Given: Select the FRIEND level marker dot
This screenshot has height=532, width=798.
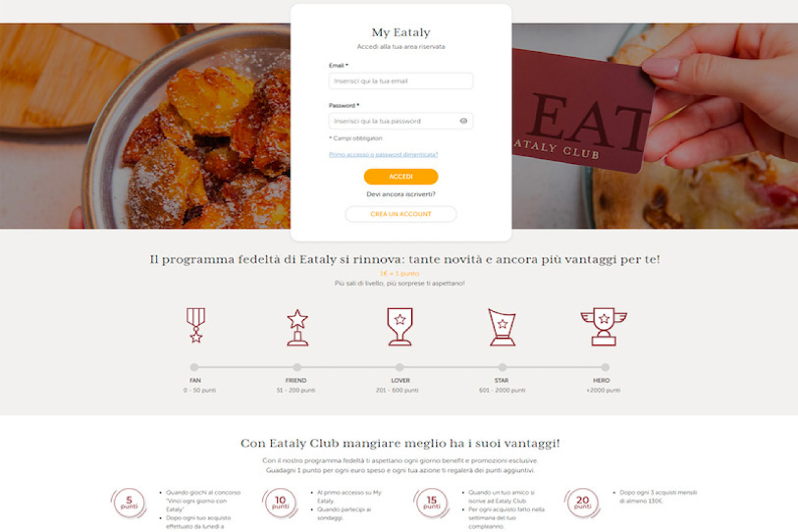Looking at the screenshot, I should tap(297, 368).
